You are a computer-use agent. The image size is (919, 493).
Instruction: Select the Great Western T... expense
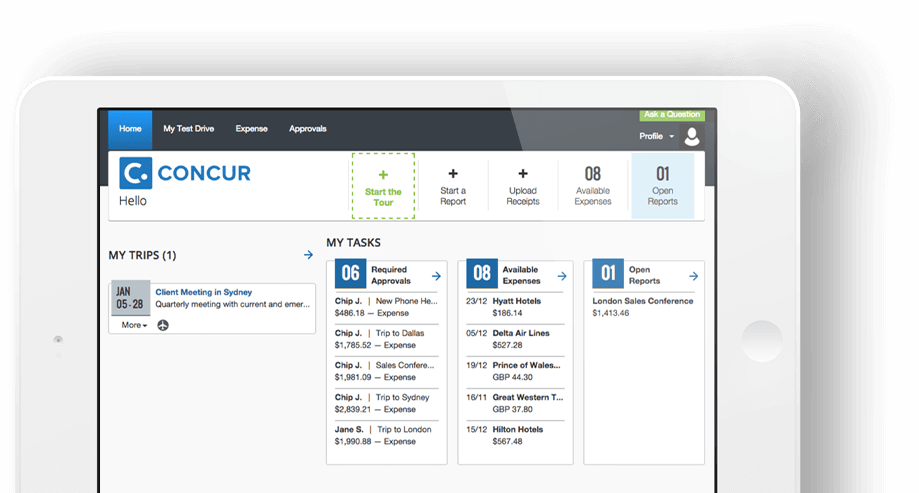515,403
